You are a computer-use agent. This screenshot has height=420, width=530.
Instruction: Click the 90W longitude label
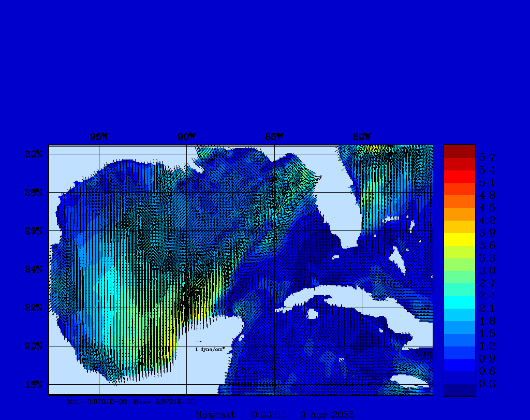tap(186, 137)
